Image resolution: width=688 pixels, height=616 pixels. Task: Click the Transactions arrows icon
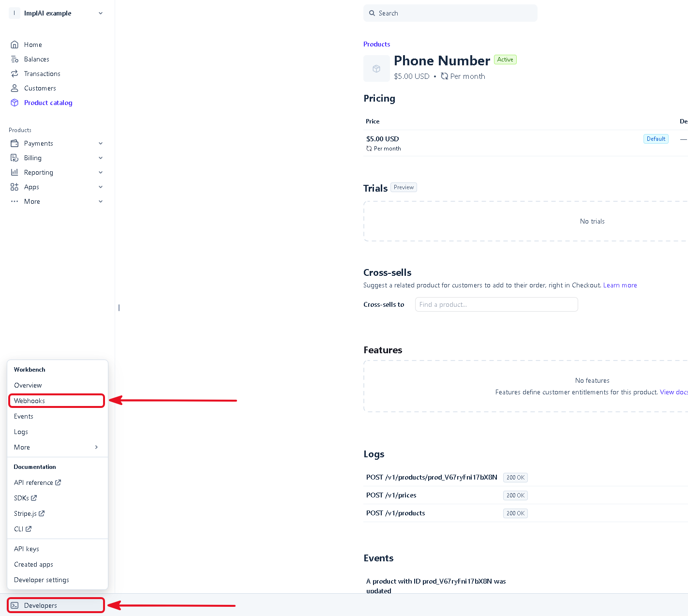pyautogui.click(x=15, y=74)
